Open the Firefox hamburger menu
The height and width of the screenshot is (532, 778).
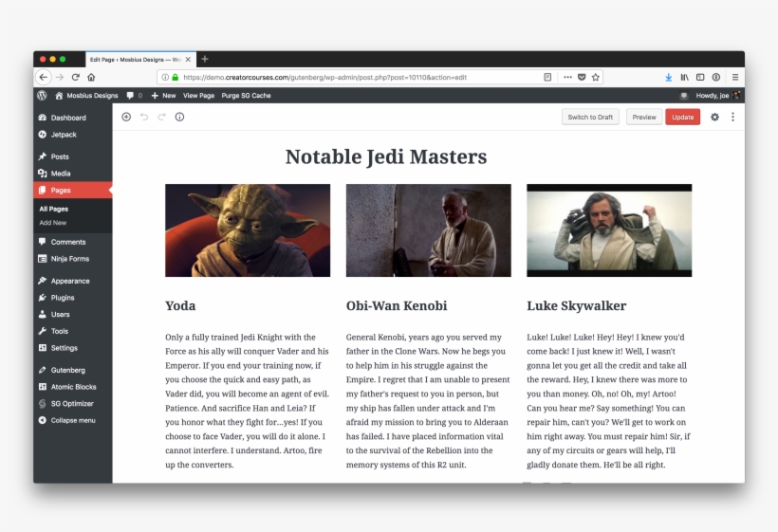click(734, 77)
